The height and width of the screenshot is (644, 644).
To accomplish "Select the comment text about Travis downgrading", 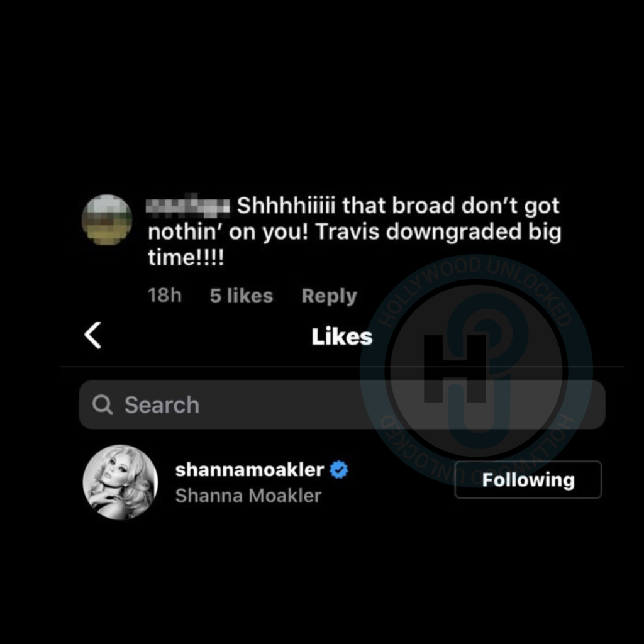I will (355, 231).
